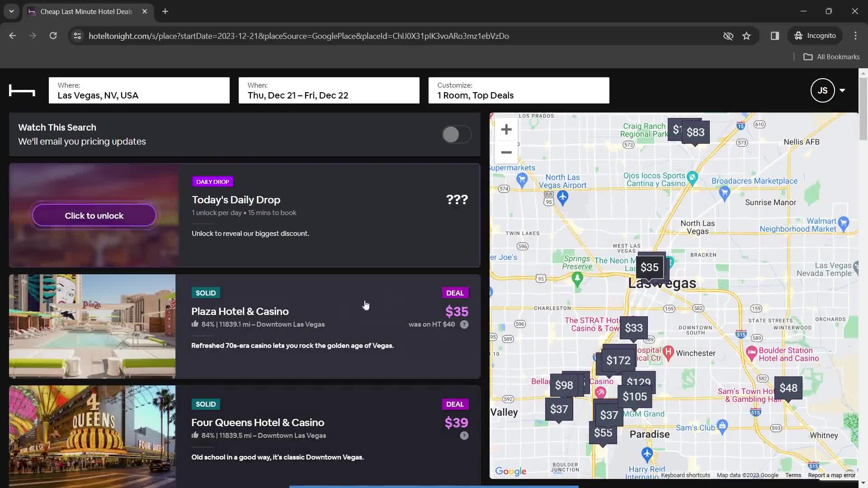
Task: Click the Winchester hospital marker
Action: pos(668,352)
